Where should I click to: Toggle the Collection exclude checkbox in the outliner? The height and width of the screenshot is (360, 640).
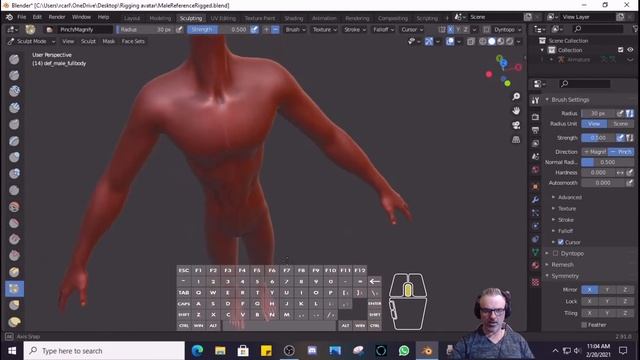coord(620,50)
